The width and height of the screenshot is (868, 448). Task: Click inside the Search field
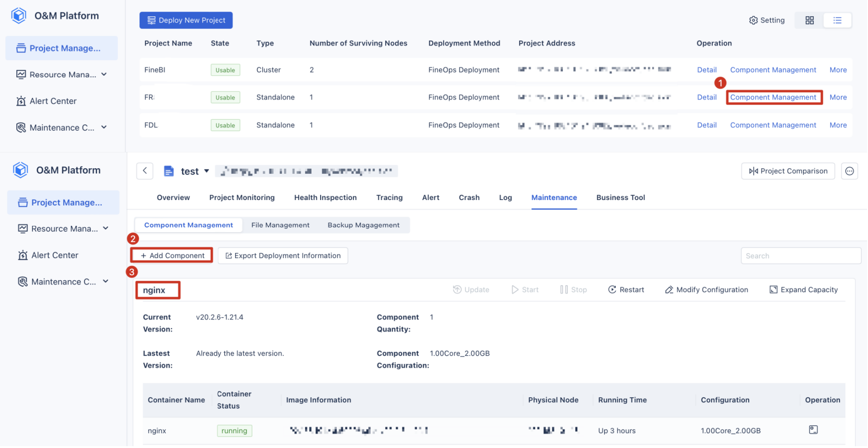tap(800, 255)
